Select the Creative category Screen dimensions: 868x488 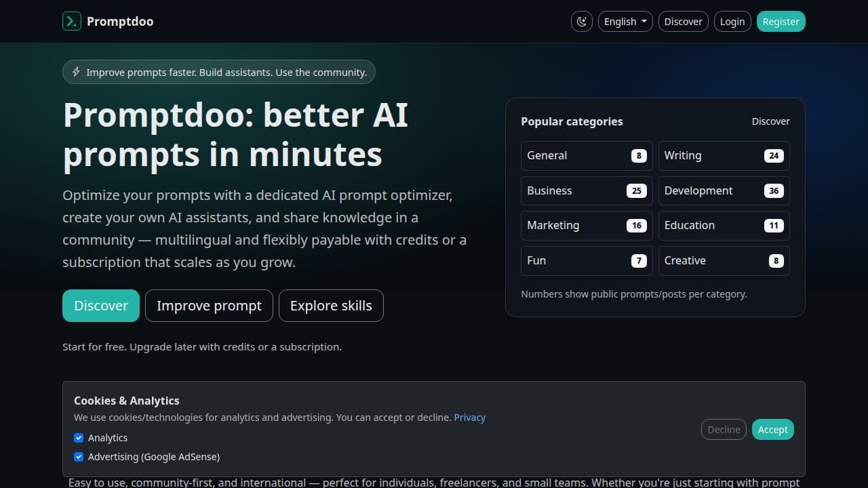coord(724,261)
